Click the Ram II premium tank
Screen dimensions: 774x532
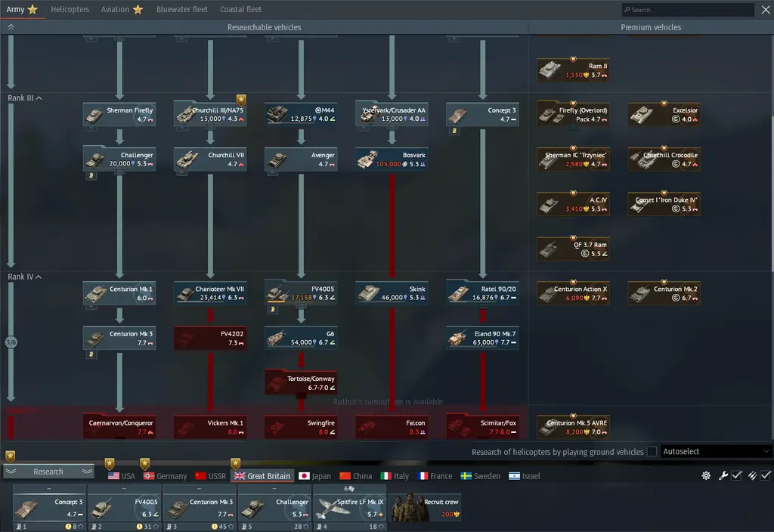point(572,70)
